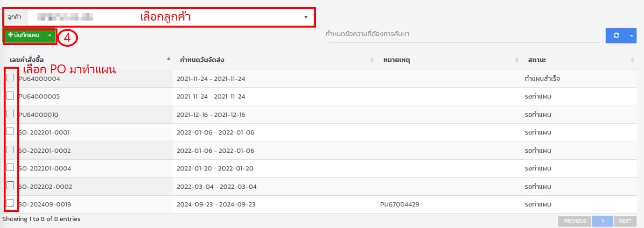Click the sort icon on สถานะ column
644x228 pixels.
[632, 60]
